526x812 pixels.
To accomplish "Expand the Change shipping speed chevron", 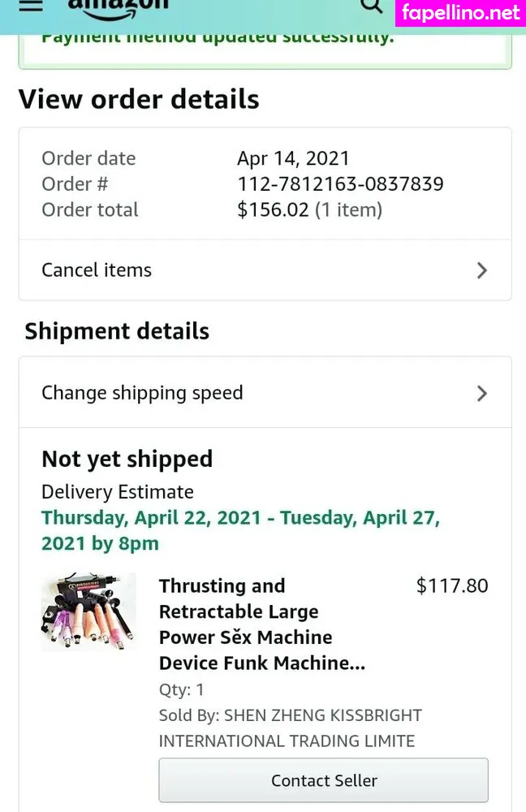I will [481, 393].
